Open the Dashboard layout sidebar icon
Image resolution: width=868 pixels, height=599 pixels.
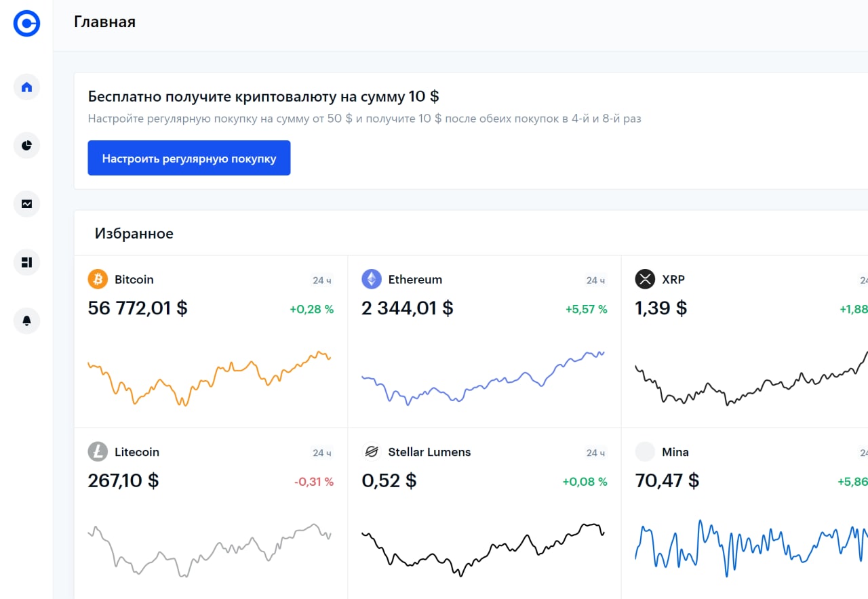pyautogui.click(x=27, y=262)
